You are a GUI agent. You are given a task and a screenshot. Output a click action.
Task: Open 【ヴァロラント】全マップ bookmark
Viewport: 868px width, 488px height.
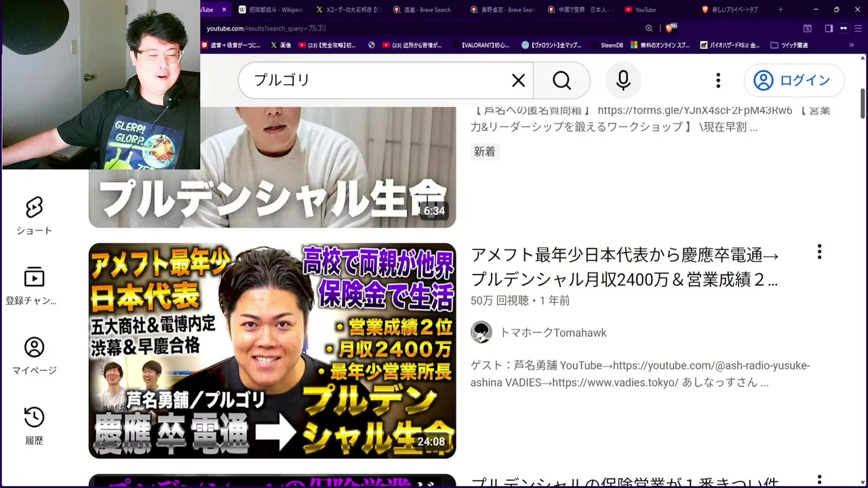552,45
